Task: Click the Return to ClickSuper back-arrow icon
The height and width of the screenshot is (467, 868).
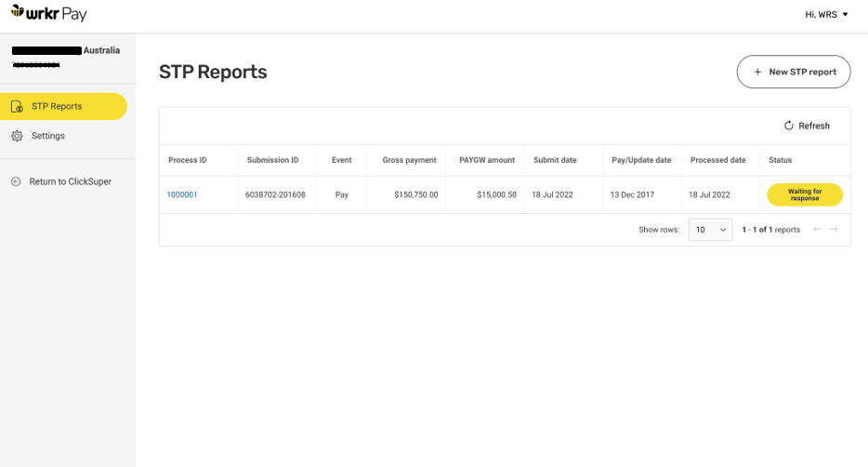Action: pyautogui.click(x=16, y=181)
